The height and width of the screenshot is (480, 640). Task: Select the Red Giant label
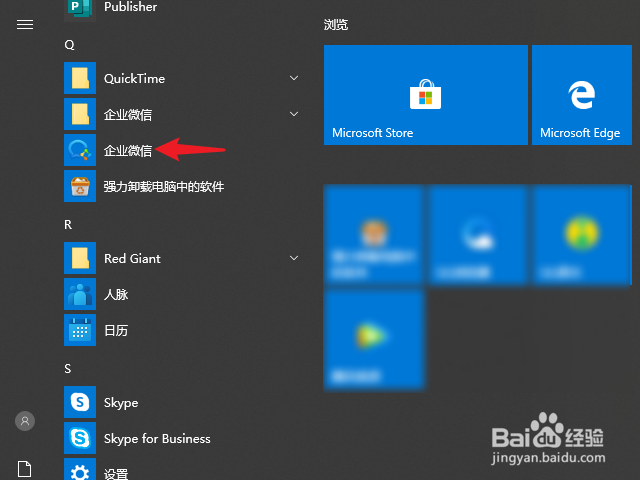point(132,258)
